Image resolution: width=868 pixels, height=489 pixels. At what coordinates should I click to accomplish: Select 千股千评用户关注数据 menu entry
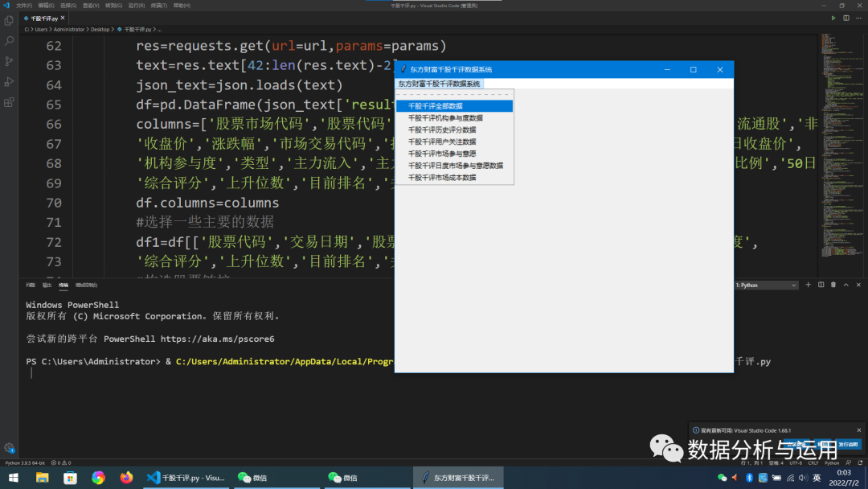[x=454, y=142]
